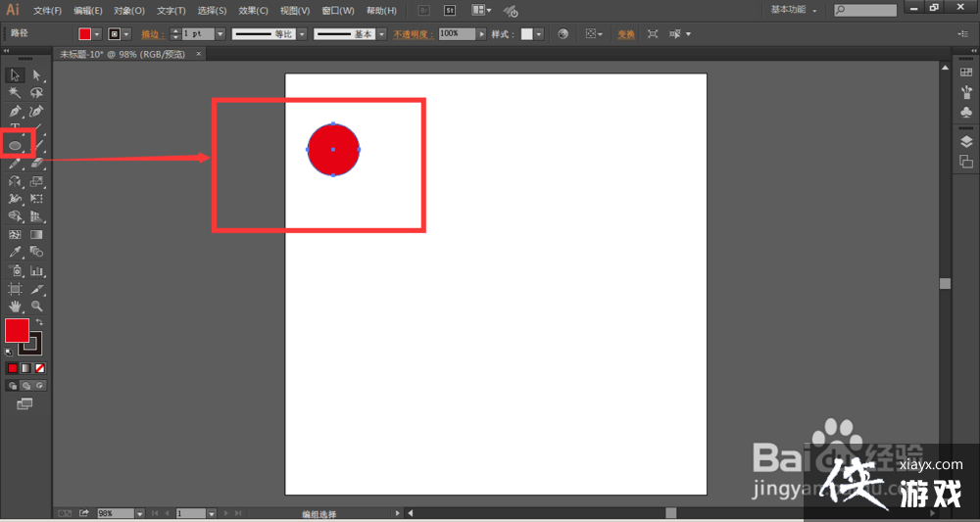Activate the Rotate tool
This screenshot has height=522, width=980.
tap(15, 182)
